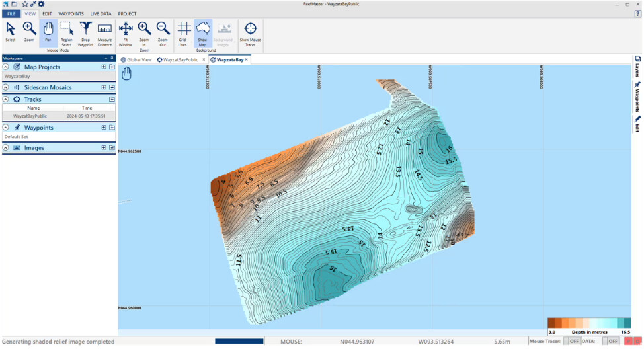Click the satellite-style icon next to star

[33, 4]
